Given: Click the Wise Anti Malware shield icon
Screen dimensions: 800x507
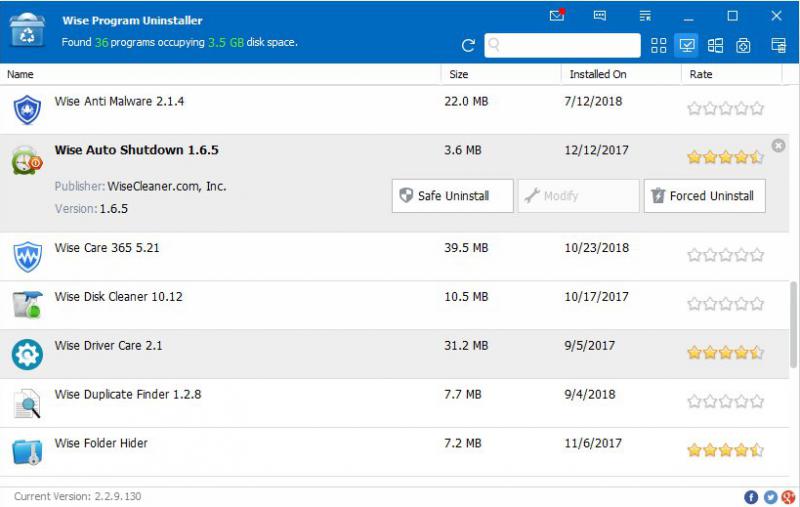Looking at the screenshot, I should pyautogui.click(x=27, y=109).
